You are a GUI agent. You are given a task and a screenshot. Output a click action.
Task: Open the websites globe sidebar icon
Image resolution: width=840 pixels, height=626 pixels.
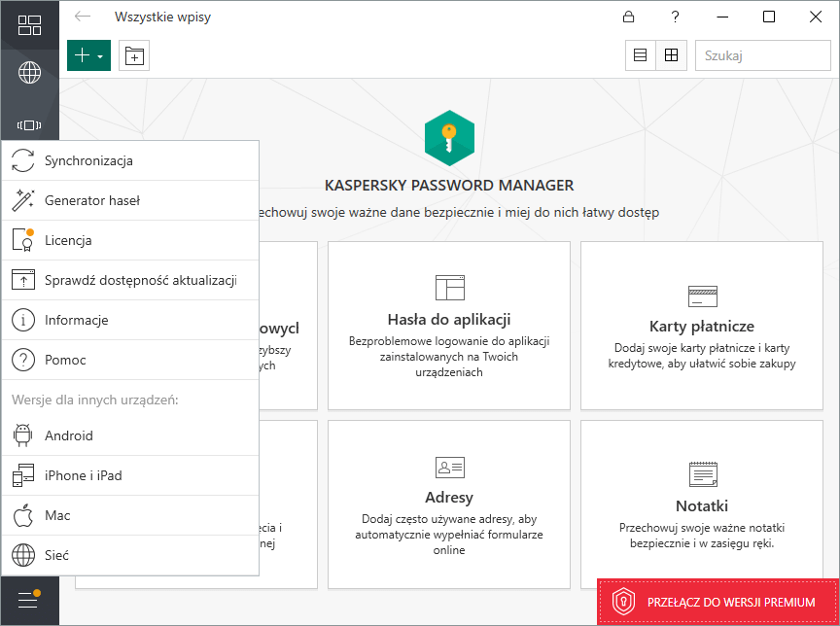tap(29, 72)
